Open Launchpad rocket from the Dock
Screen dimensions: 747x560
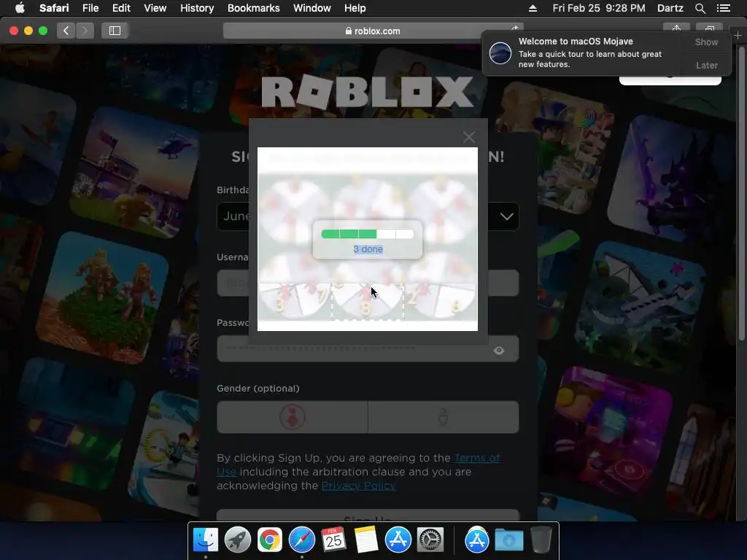[x=237, y=540]
